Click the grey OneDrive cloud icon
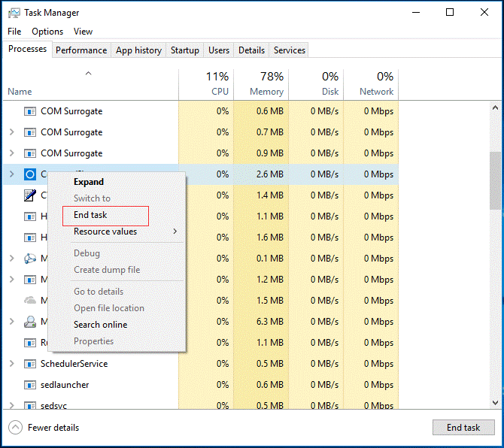Image resolution: width=504 pixels, height=448 pixels. 30,300
